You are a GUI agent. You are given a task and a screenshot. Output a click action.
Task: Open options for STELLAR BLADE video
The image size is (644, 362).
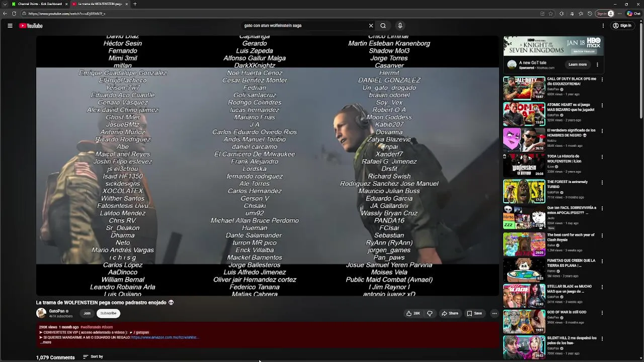tap(602, 286)
